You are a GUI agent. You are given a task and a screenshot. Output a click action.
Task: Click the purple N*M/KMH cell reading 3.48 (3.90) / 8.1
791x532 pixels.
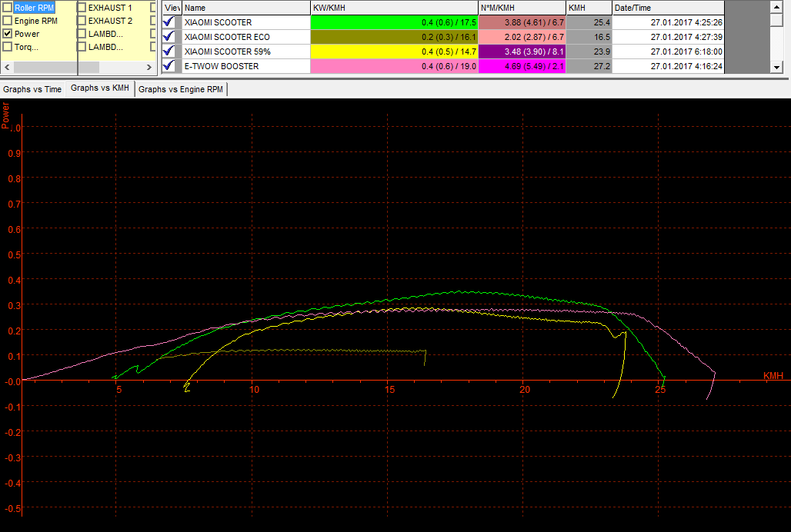click(x=522, y=52)
